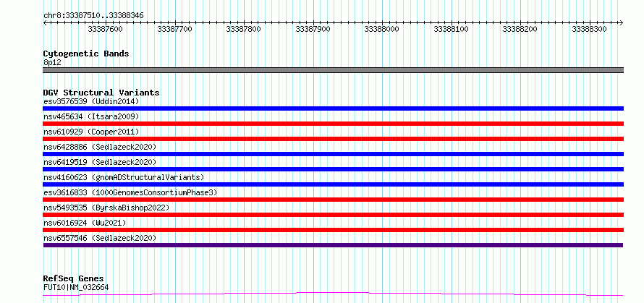Viewport: 644px width, 303px height.
Task: Click the chr8:33387510..33388346 region label
Action: [93, 16]
